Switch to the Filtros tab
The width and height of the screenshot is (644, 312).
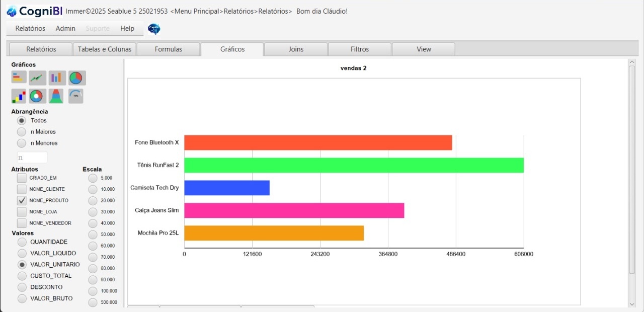click(360, 49)
